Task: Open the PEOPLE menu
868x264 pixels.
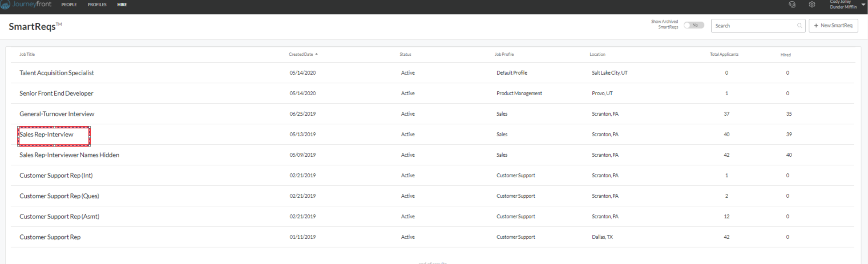Action: pos(69,5)
